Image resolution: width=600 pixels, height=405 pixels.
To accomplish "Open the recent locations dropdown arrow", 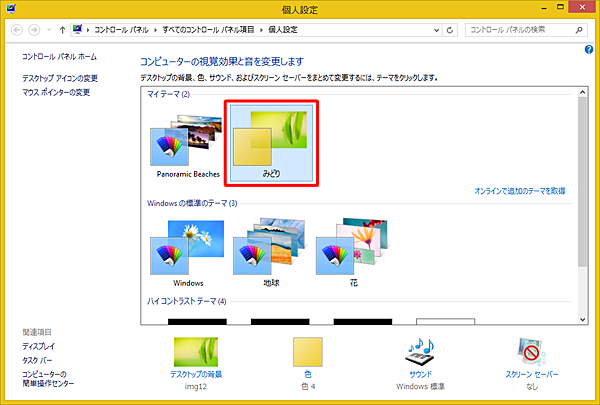I will [x=49, y=30].
